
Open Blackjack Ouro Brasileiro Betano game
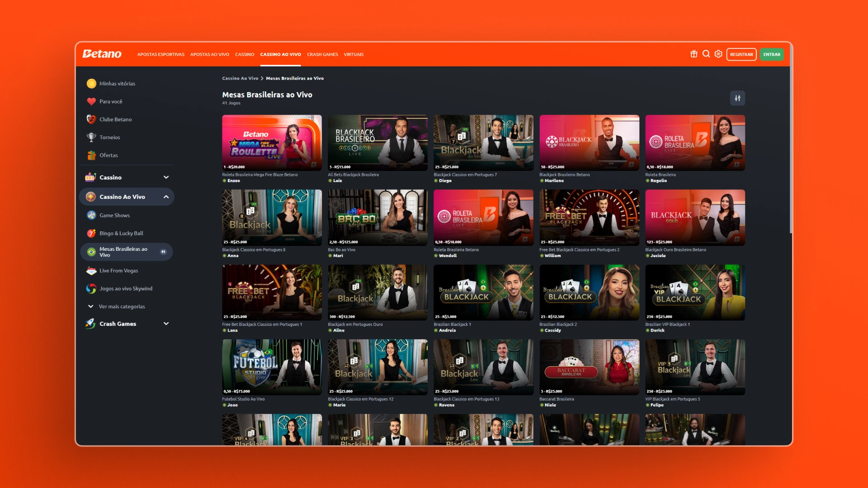click(x=695, y=218)
